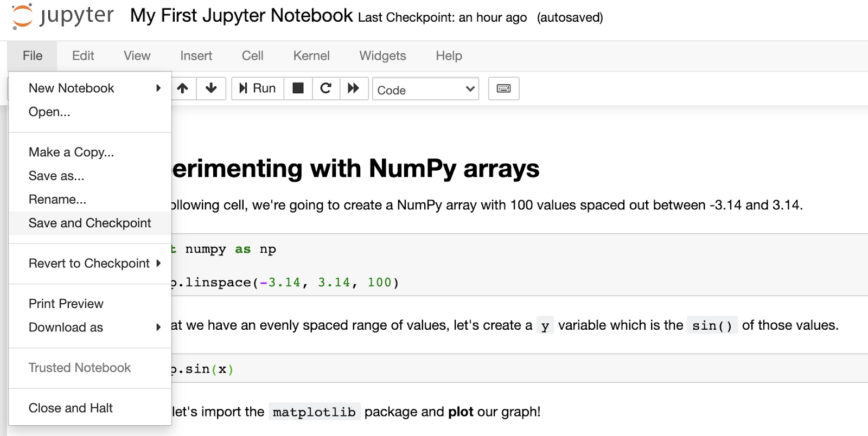868x436 pixels.
Task: Select Revert to Checkpoint
Action: [x=90, y=263]
